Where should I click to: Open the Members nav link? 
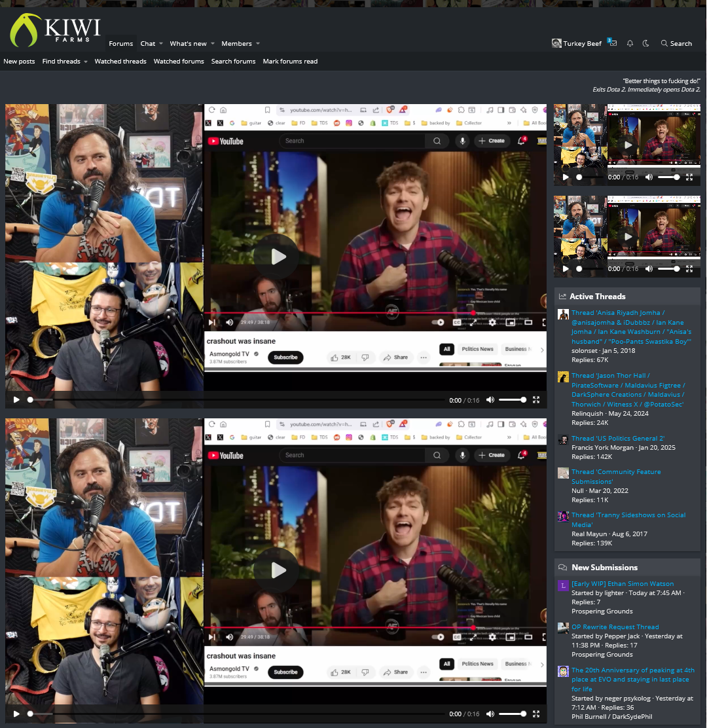point(236,44)
